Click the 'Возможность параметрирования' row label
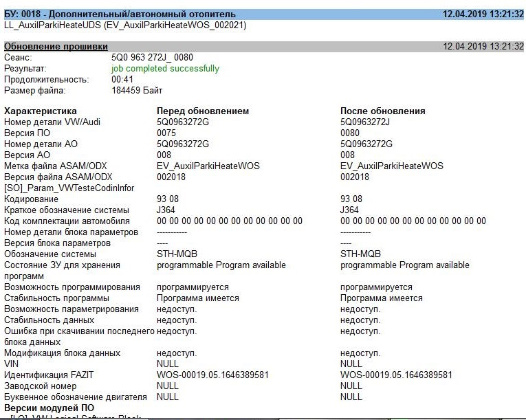Image resolution: width=526 pixels, height=420 pixels. tap(71, 309)
